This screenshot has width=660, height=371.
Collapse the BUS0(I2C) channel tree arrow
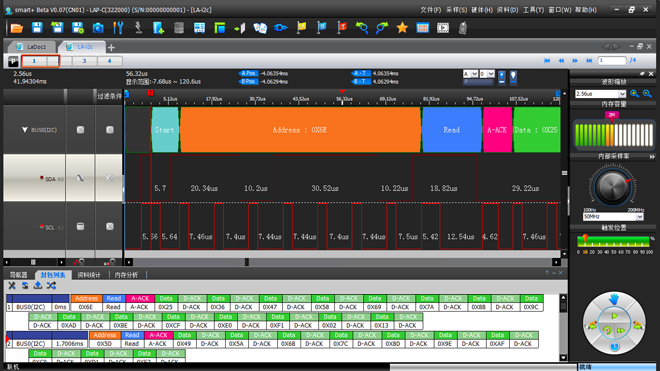coord(24,130)
